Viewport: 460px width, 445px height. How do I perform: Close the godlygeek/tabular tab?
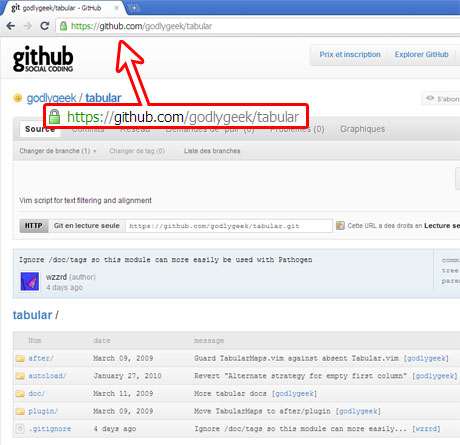(x=116, y=8)
